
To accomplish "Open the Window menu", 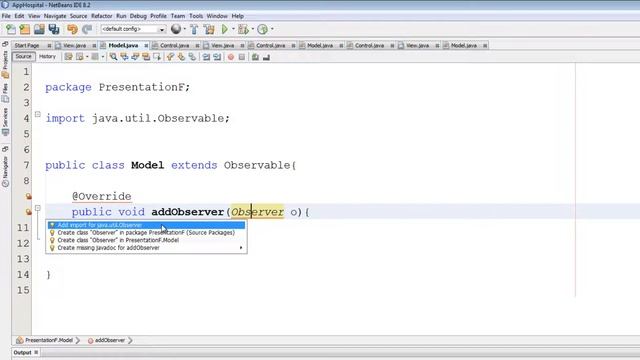I will [217, 16].
